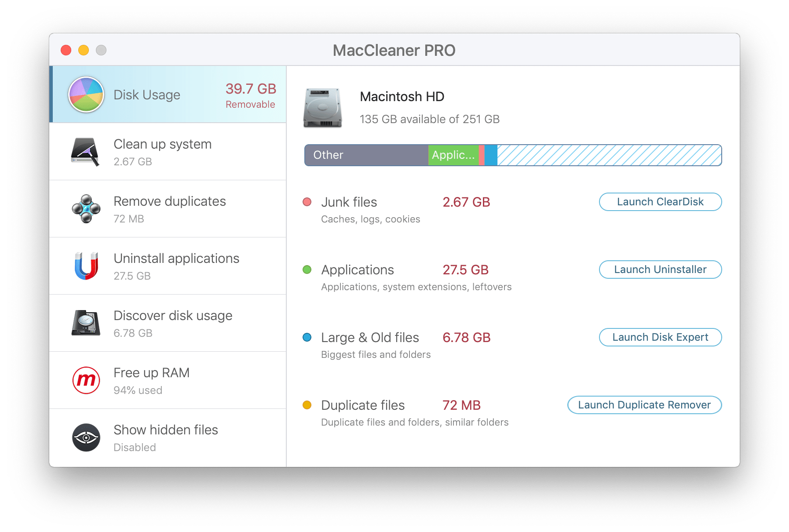Open Discover disk usage in sidebar
789x532 pixels.
[168, 323]
